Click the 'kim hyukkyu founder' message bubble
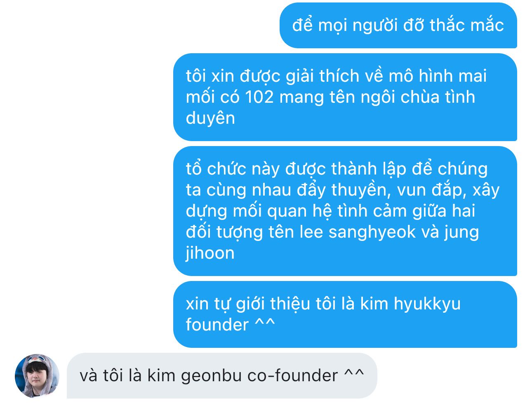 tap(345, 314)
